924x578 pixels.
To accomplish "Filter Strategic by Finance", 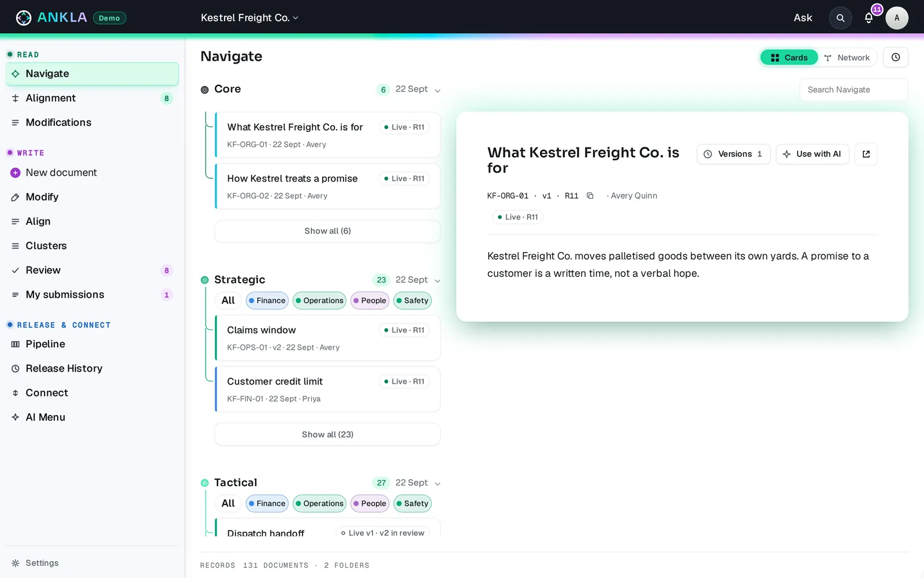I will [267, 301].
